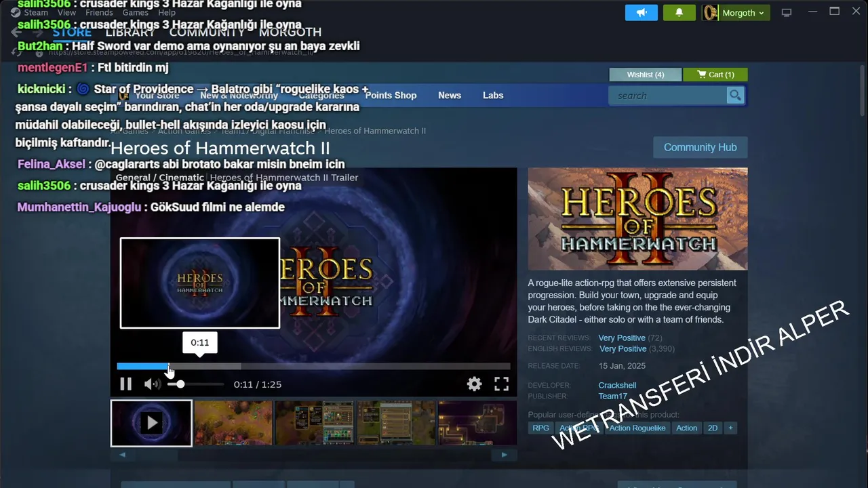This screenshot has height=488, width=868.
Task: Open the Community Hub
Action: coord(700,147)
